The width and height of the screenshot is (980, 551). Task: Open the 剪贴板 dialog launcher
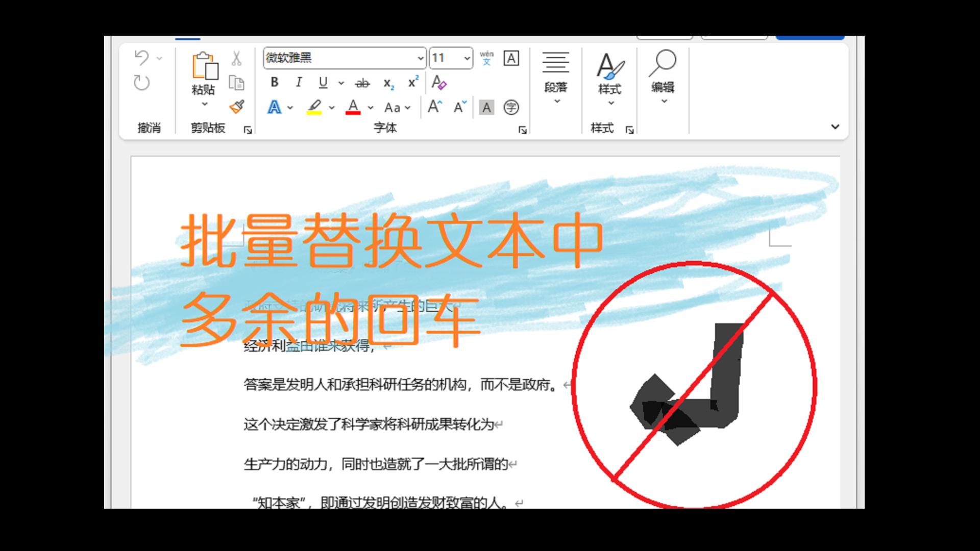pyautogui.click(x=248, y=130)
